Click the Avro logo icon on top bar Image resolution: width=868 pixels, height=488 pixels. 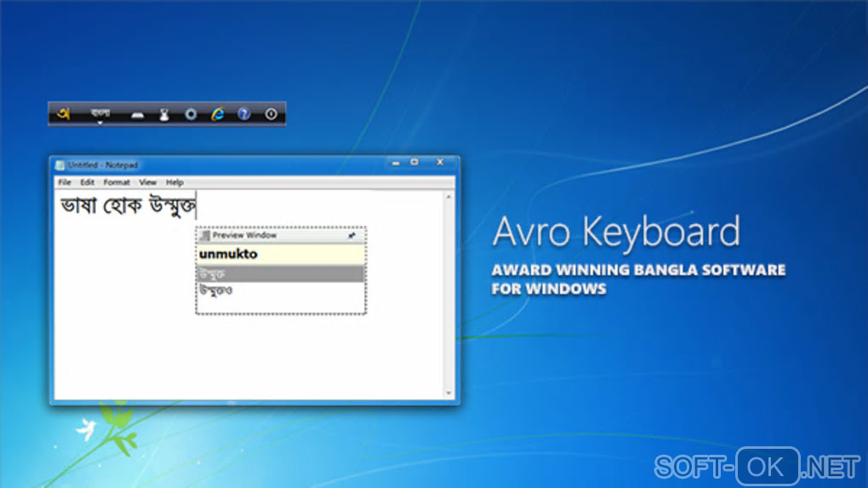64,114
